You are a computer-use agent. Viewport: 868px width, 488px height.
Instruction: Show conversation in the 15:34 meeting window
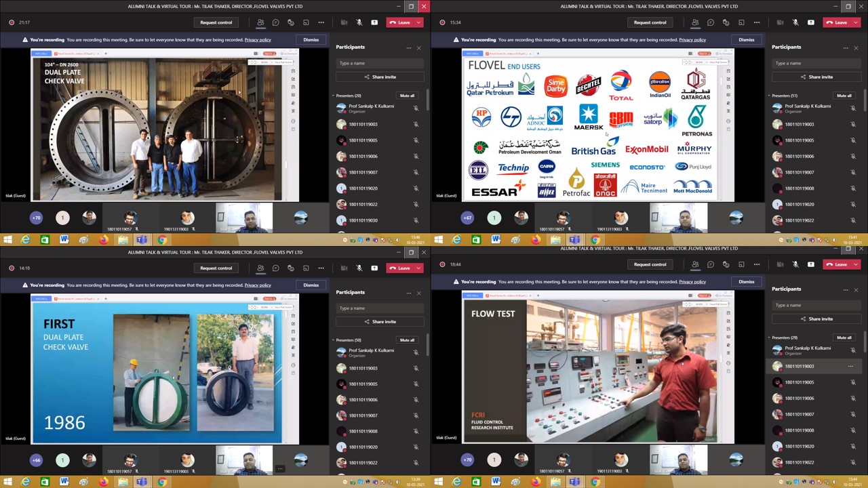point(711,22)
